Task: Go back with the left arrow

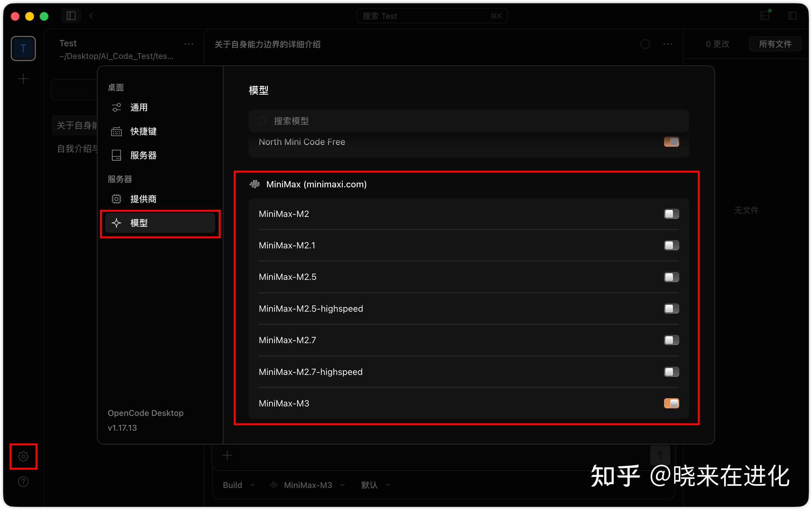Action: tap(91, 16)
